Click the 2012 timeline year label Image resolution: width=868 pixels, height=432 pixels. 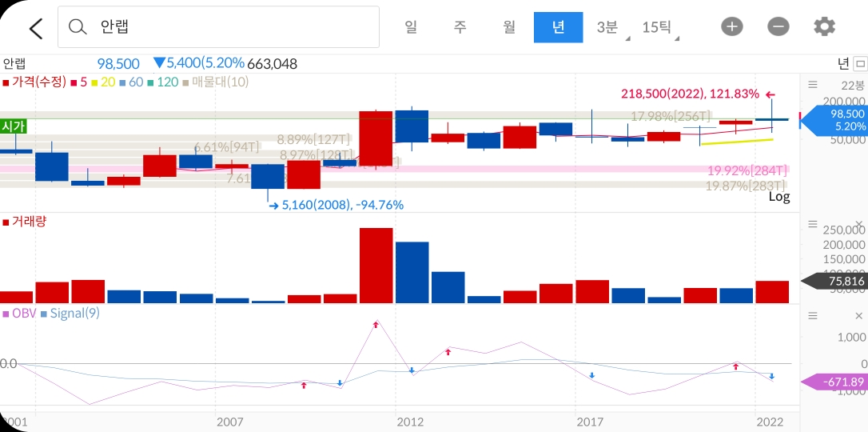412,422
